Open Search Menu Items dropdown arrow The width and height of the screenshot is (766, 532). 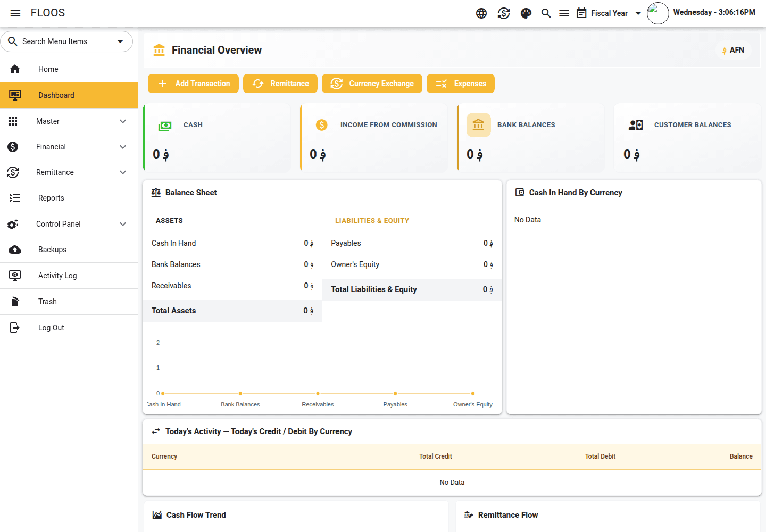[120, 41]
